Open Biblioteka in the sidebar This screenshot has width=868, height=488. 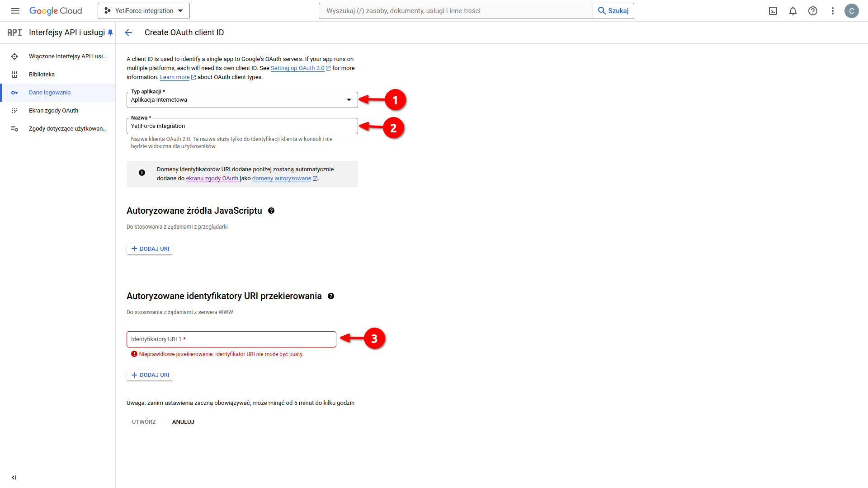(58, 75)
